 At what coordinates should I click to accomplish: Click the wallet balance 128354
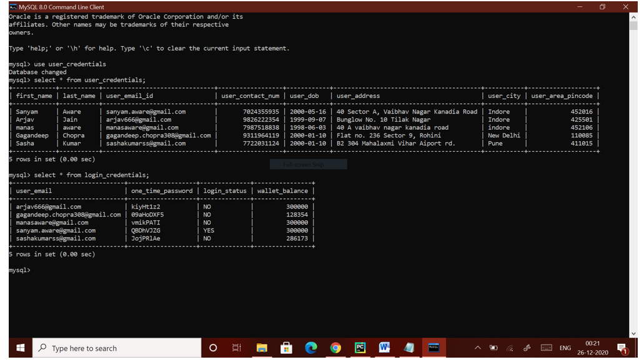pos(297,215)
